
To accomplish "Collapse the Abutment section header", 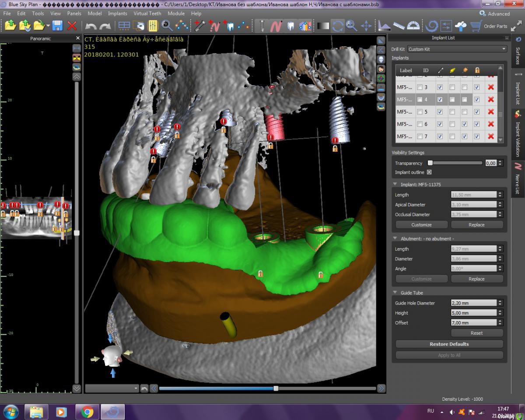I will [395, 239].
